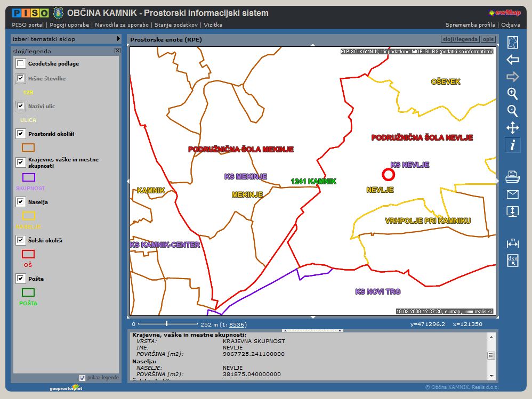532x399 pixels.
Task: Click the full municipality extent map icon
Action: coord(512,43)
